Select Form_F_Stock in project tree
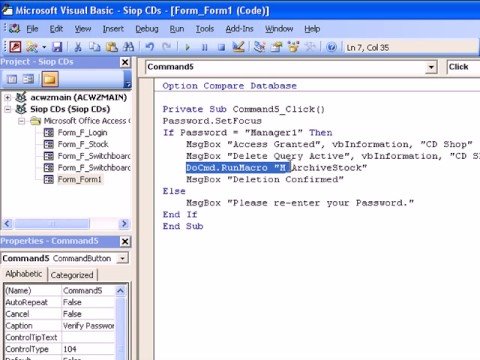The image size is (480, 360). (x=83, y=144)
